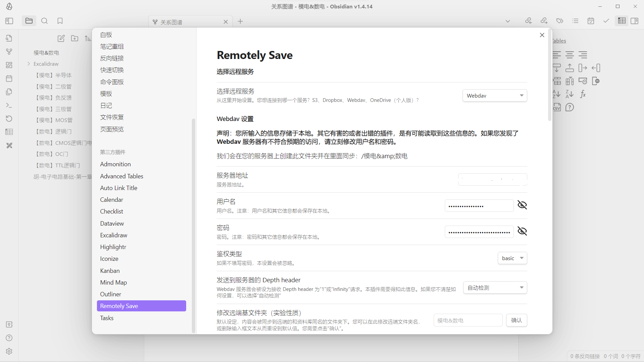The image size is (644, 362).
Task: Open the outline list icon in the right header
Action: tap(575, 21)
